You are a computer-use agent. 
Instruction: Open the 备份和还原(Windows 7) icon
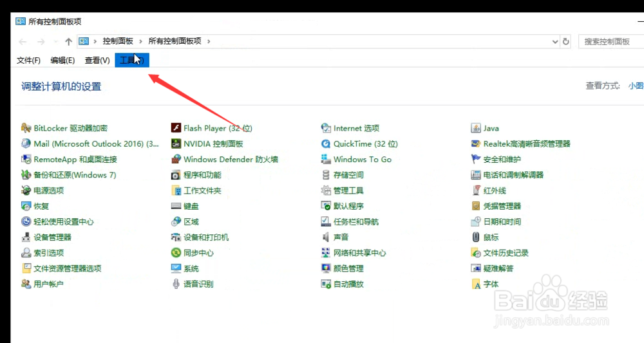[26, 175]
